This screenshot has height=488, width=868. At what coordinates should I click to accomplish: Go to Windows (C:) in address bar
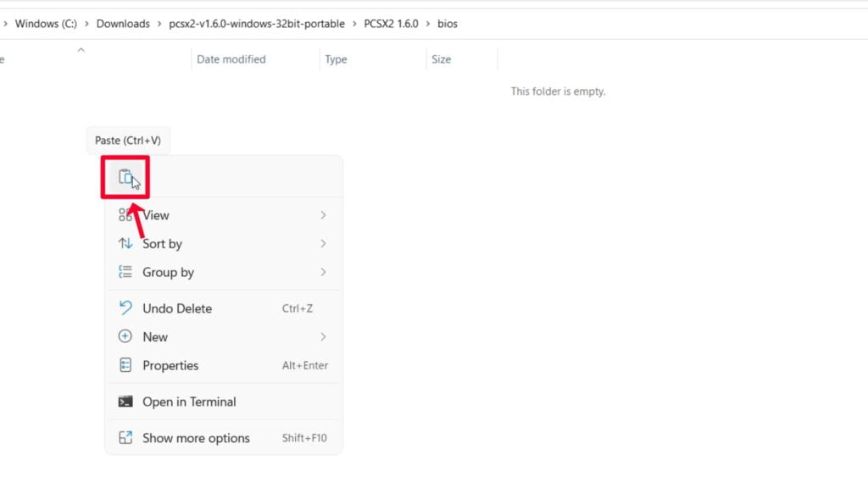click(46, 24)
